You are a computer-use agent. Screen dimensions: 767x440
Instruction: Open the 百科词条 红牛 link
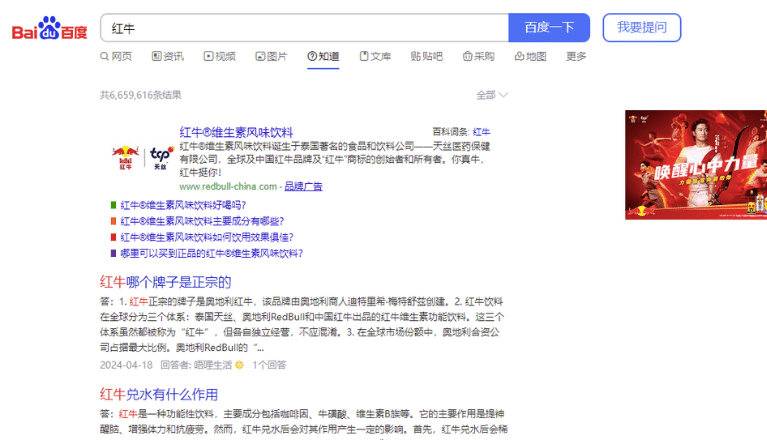pyautogui.click(x=481, y=132)
